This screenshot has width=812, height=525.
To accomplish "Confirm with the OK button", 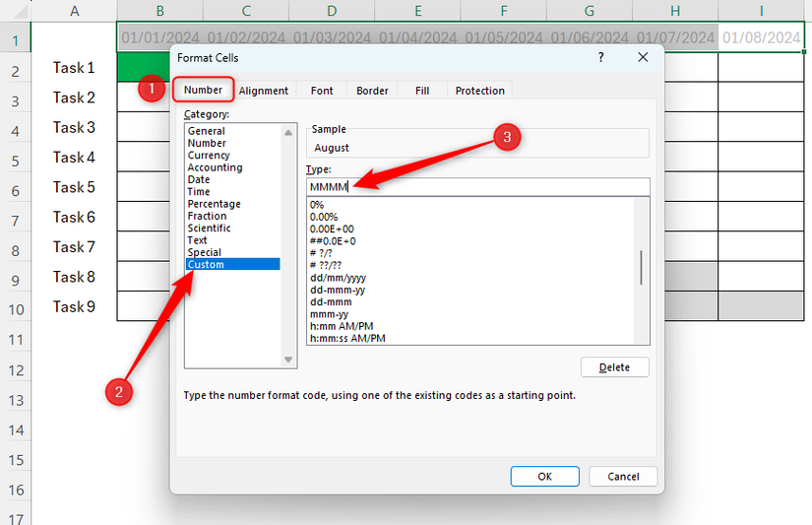I will pos(545,477).
